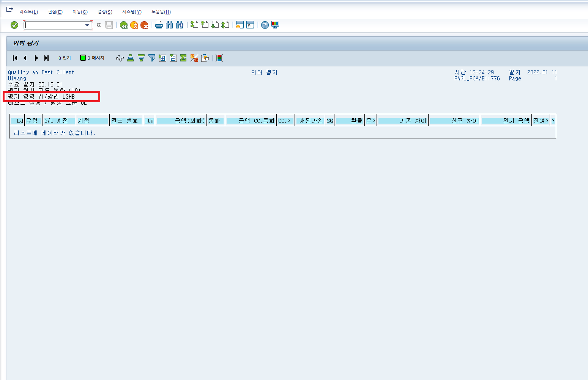Select the 금액 CC.통화 column header
The image size is (588, 380).
coord(251,121)
